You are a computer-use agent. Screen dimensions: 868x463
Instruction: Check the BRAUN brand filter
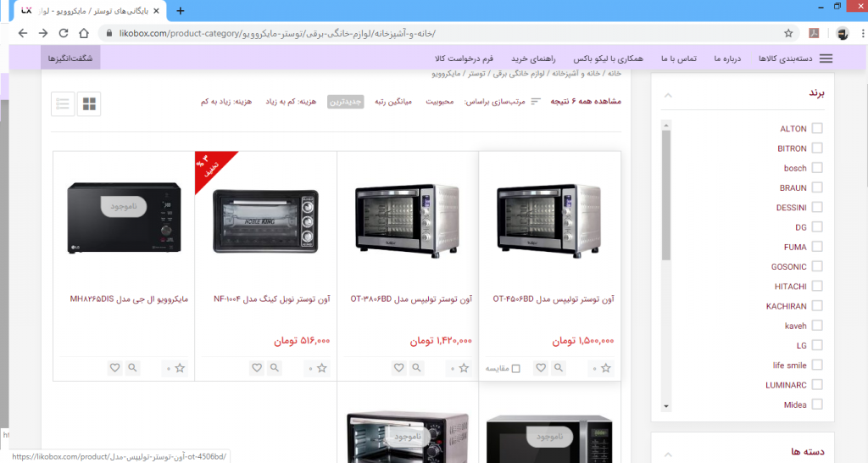click(817, 187)
